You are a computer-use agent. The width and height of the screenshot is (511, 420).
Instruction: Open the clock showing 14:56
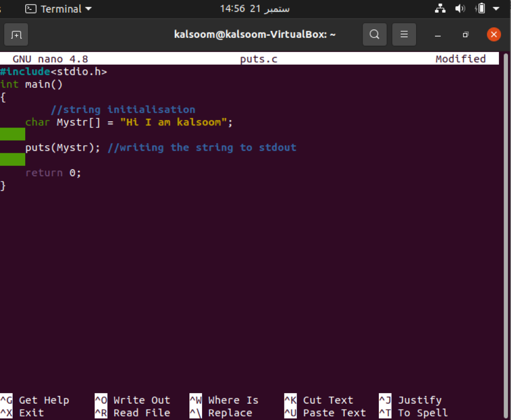pyautogui.click(x=254, y=8)
